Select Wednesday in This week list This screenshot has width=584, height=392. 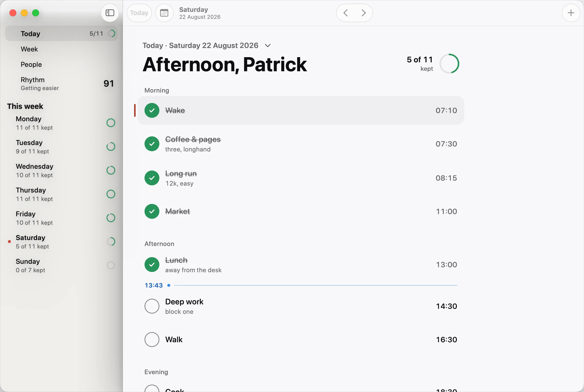click(62, 171)
